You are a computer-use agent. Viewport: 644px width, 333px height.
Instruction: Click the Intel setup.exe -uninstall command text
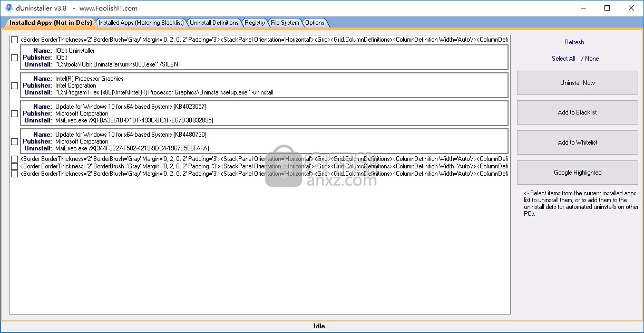[x=164, y=92]
